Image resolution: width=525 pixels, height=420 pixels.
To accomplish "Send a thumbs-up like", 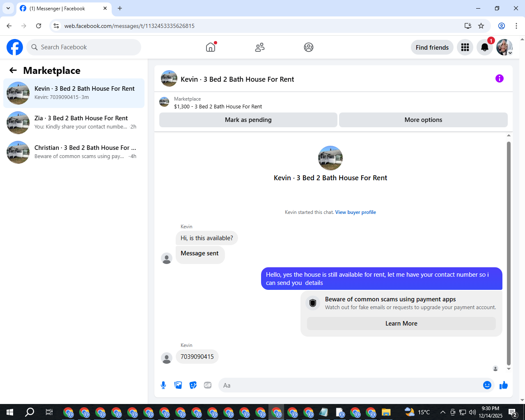I will pos(504,385).
